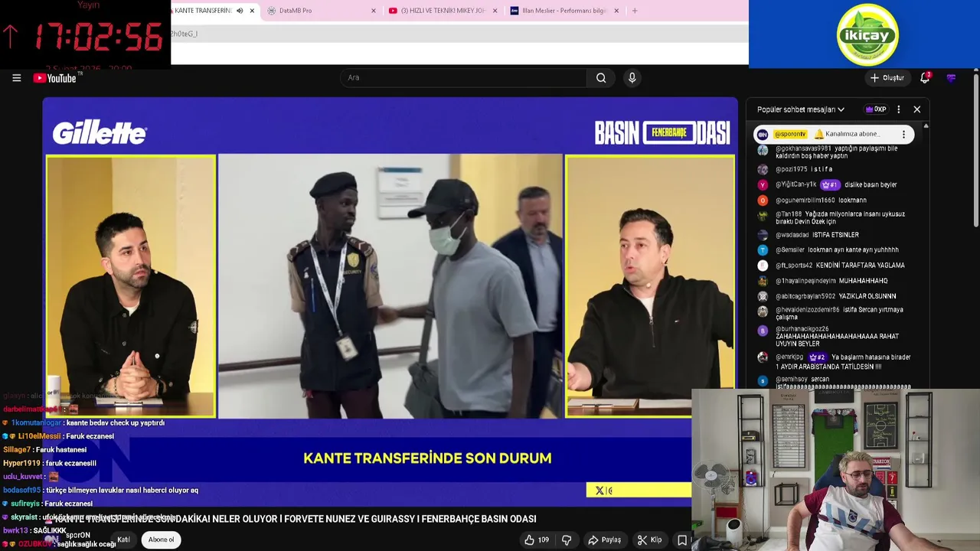Image resolution: width=980 pixels, height=551 pixels.
Task: Save video with bookmark icon
Action: [682, 540]
